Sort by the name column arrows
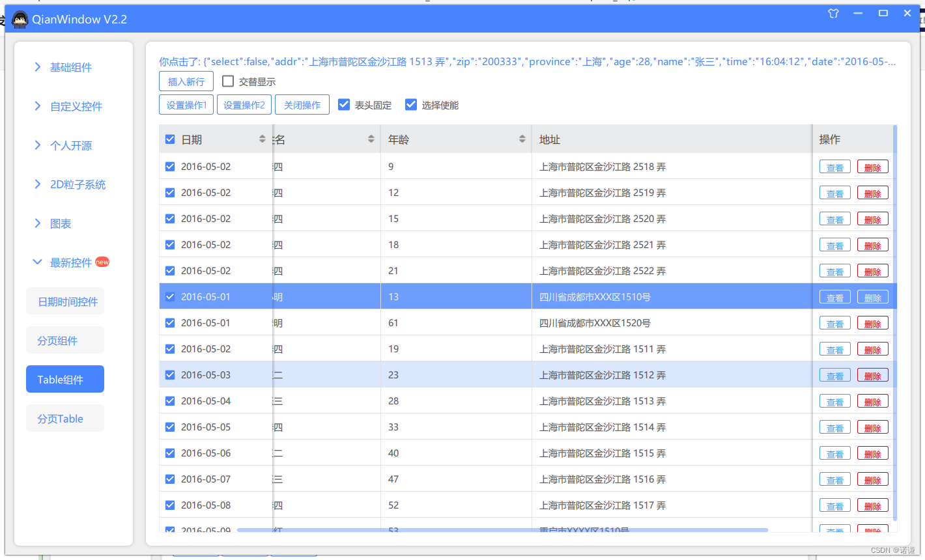 coord(371,139)
